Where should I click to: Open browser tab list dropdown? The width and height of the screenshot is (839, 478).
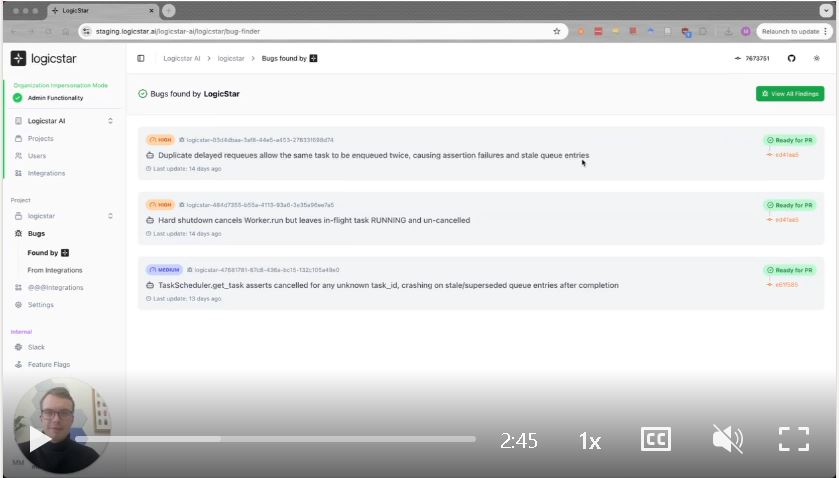coord(826,10)
